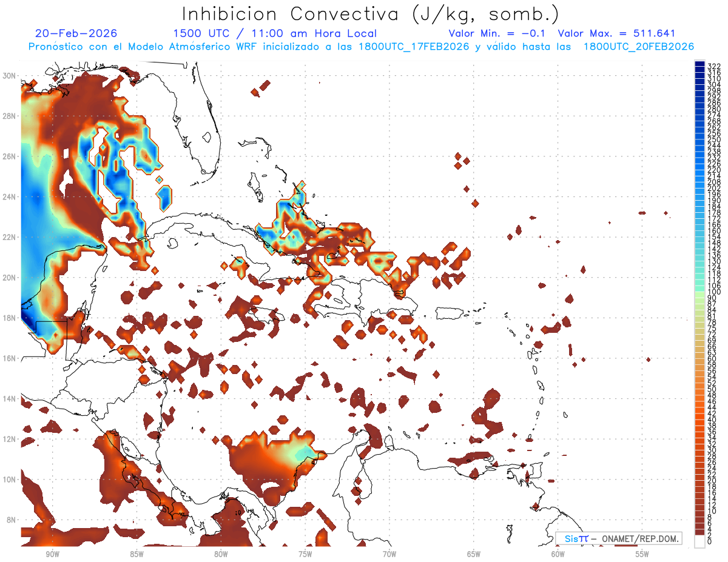Click the 14N latitude label
Image resolution: width=728 pixels, height=562 pixels.
pyautogui.click(x=10, y=398)
